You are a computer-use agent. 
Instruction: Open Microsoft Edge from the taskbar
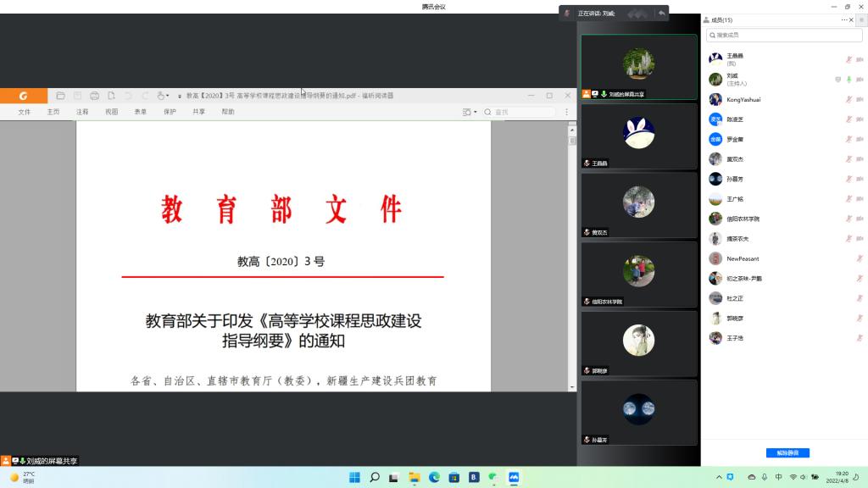point(434,477)
